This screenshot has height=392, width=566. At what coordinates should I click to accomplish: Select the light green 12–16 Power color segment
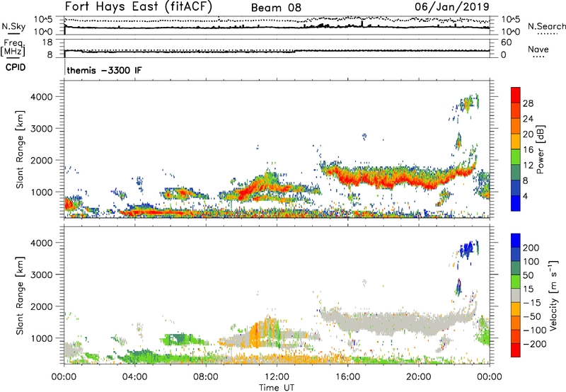pos(516,157)
